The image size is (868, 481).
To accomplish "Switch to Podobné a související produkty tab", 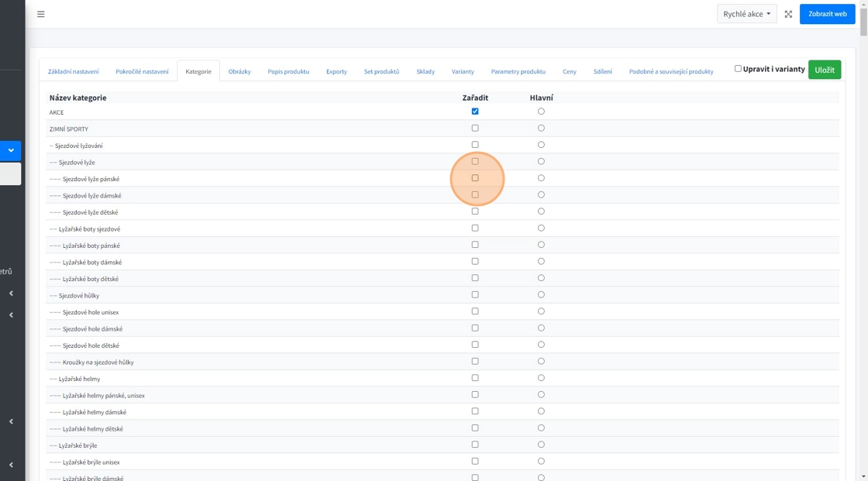I will tap(670, 71).
